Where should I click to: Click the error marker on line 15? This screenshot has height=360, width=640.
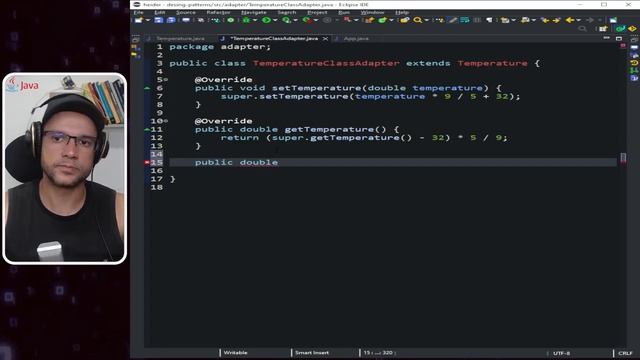click(147, 162)
